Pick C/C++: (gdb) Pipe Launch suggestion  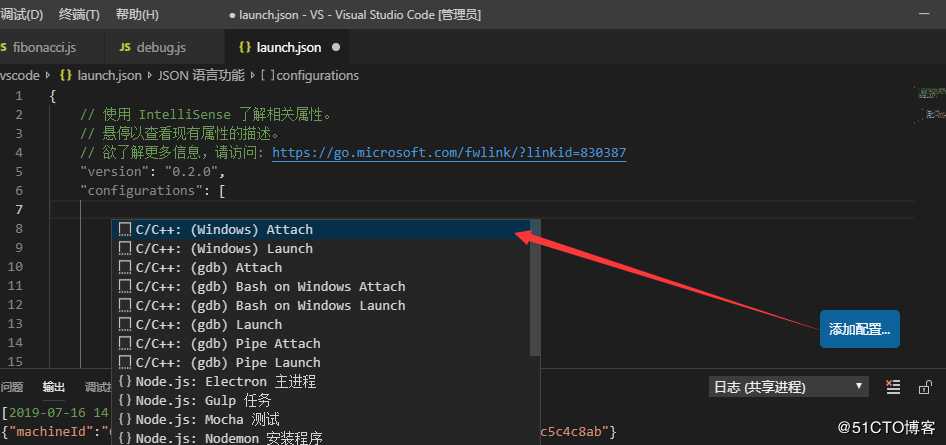pos(321,362)
